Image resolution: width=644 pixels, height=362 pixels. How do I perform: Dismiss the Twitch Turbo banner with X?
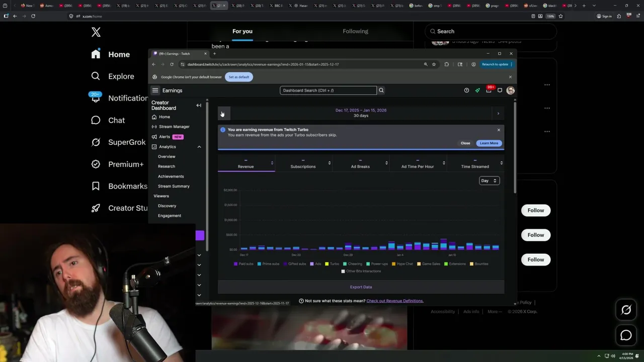click(499, 130)
